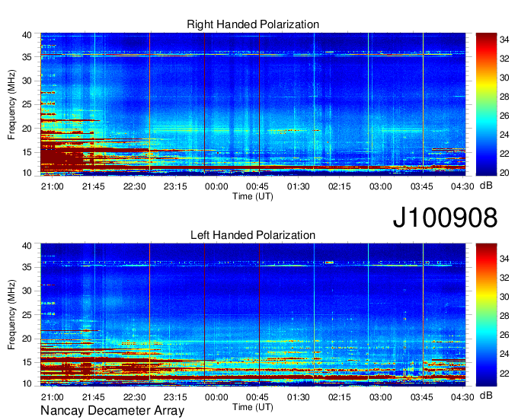Screen dimensions: 518x420
Task: Click the 30 MHz tick of Left Handed plot
Action: click(27, 291)
